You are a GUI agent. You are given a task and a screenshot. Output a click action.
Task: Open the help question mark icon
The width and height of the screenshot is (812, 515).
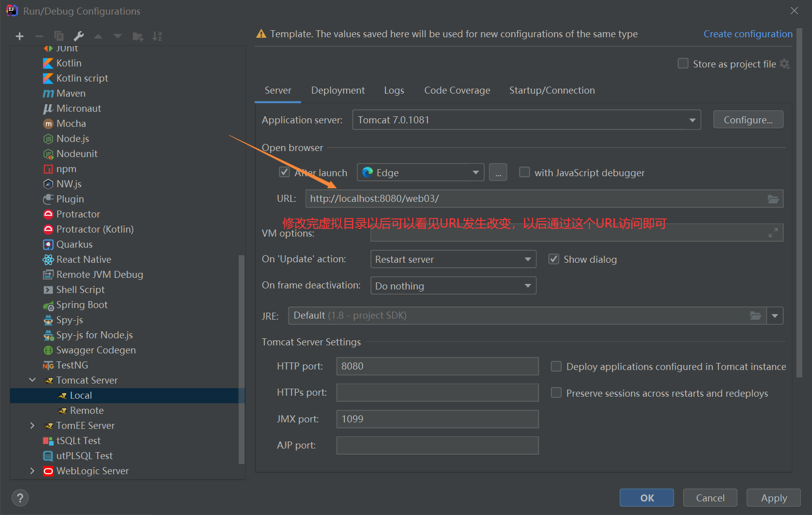20,498
